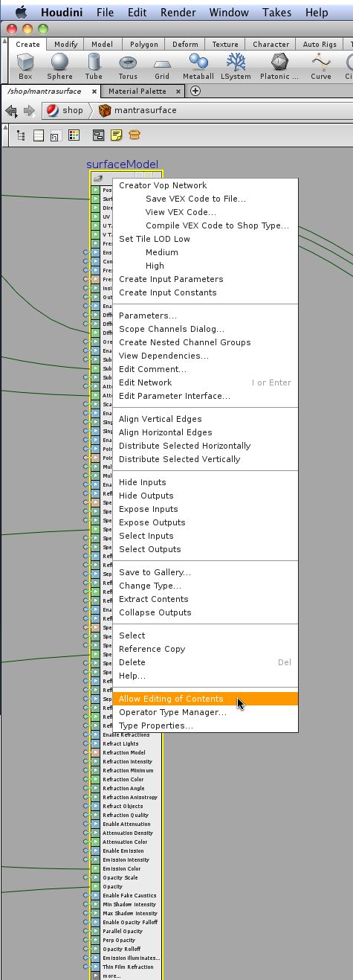Select the Tube shelf tool
This screenshot has height=980, width=353.
coord(94,67)
